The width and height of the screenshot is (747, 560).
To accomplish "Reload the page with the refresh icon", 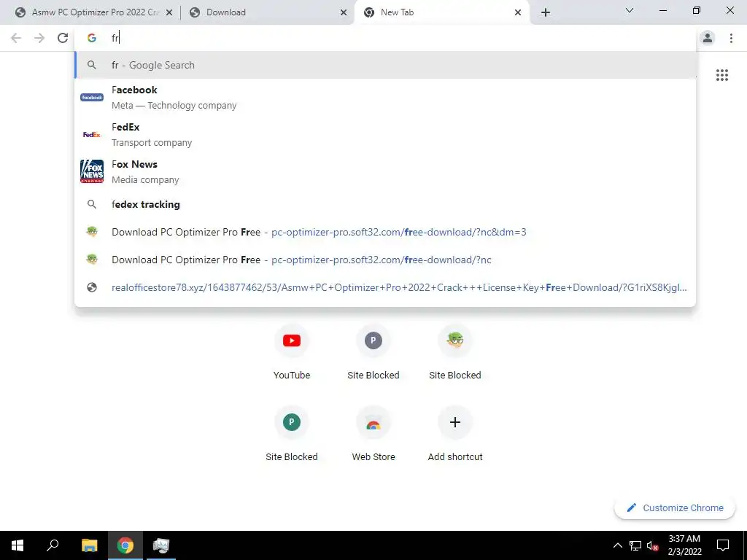I will pyautogui.click(x=63, y=38).
